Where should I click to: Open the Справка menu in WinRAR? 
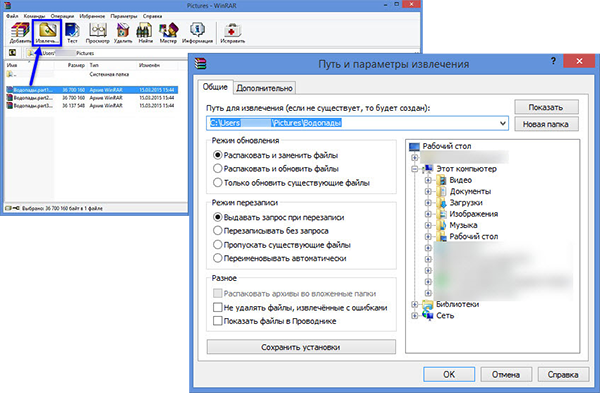click(x=152, y=16)
